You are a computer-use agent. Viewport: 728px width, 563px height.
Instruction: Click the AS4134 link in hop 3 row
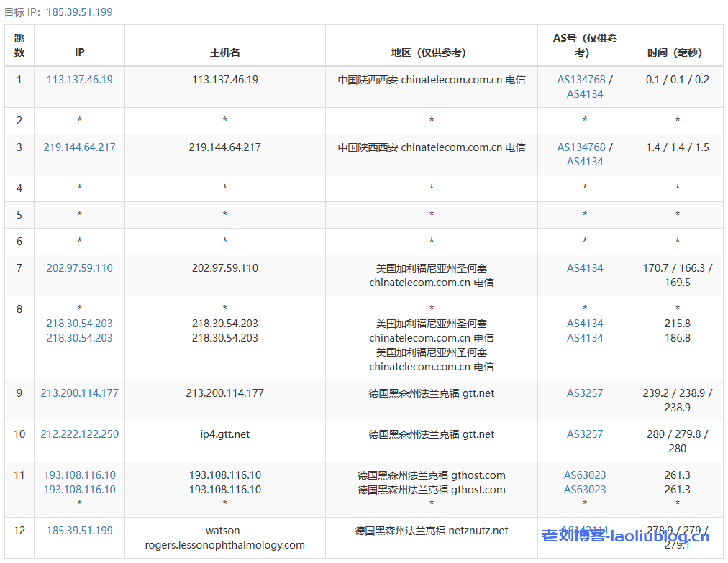coord(585,162)
